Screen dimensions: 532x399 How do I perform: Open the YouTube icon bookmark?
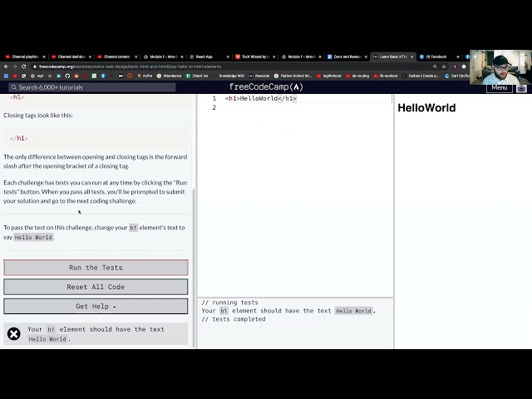tap(15, 76)
